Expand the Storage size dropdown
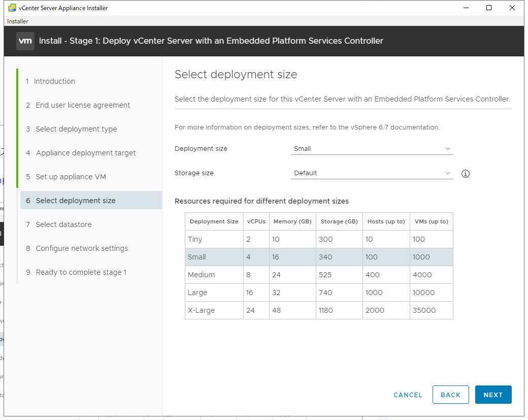The image size is (528, 420). tap(372, 173)
